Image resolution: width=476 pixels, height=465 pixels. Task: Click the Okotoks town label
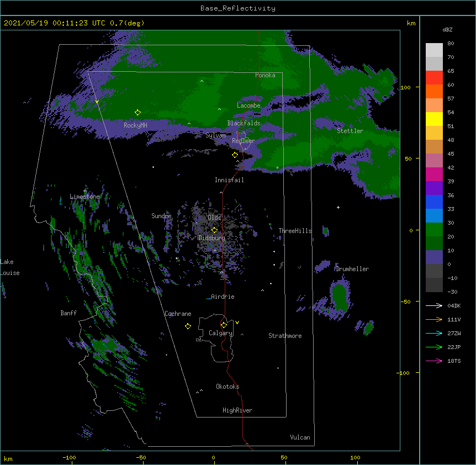pyautogui.click(x=228, y=387)
